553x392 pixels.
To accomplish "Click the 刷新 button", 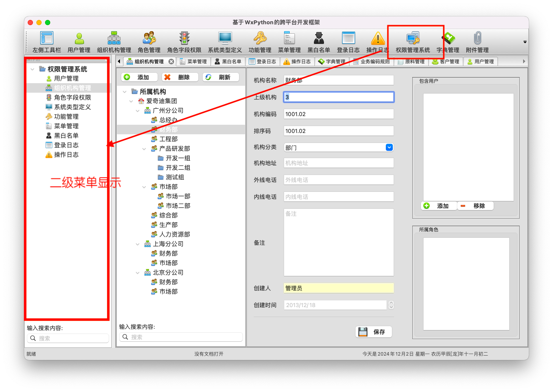I will [x=221, y=77].
